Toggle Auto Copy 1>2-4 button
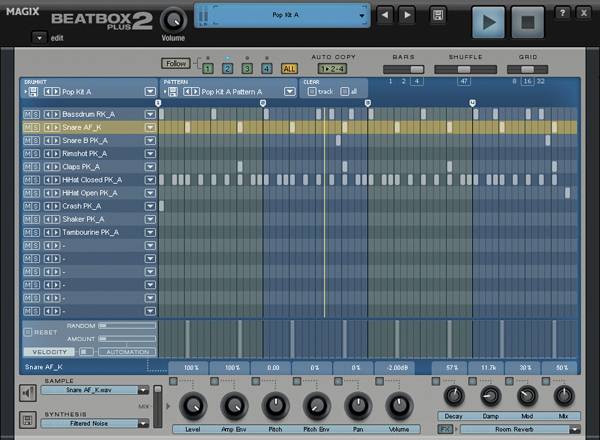 coord(333,69)
